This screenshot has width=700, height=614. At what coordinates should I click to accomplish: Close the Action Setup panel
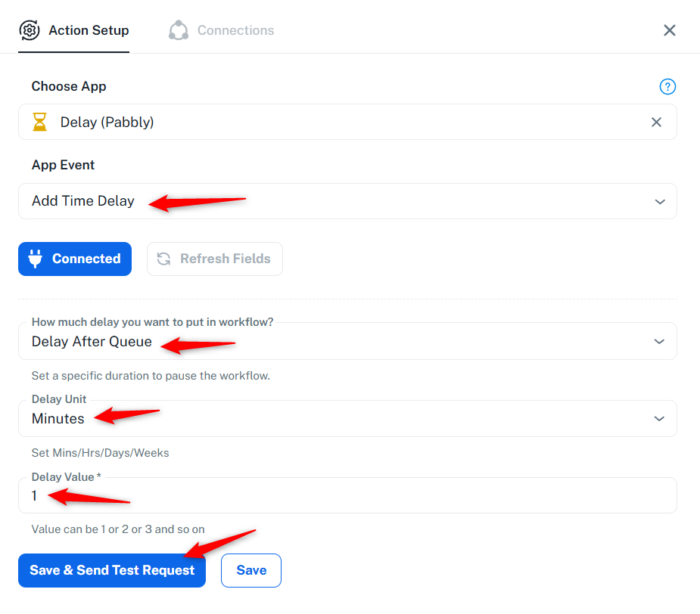(669, 30)
